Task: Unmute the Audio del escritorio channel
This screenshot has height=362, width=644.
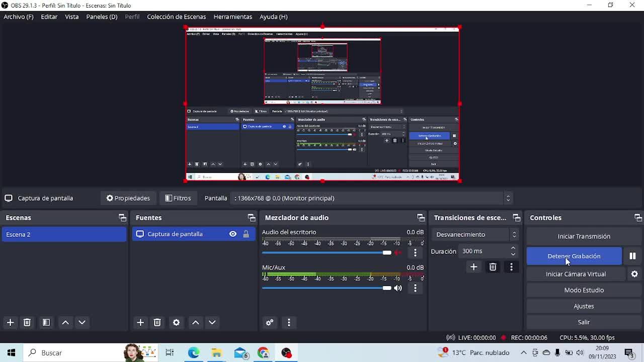Action: tap(398, 252)
